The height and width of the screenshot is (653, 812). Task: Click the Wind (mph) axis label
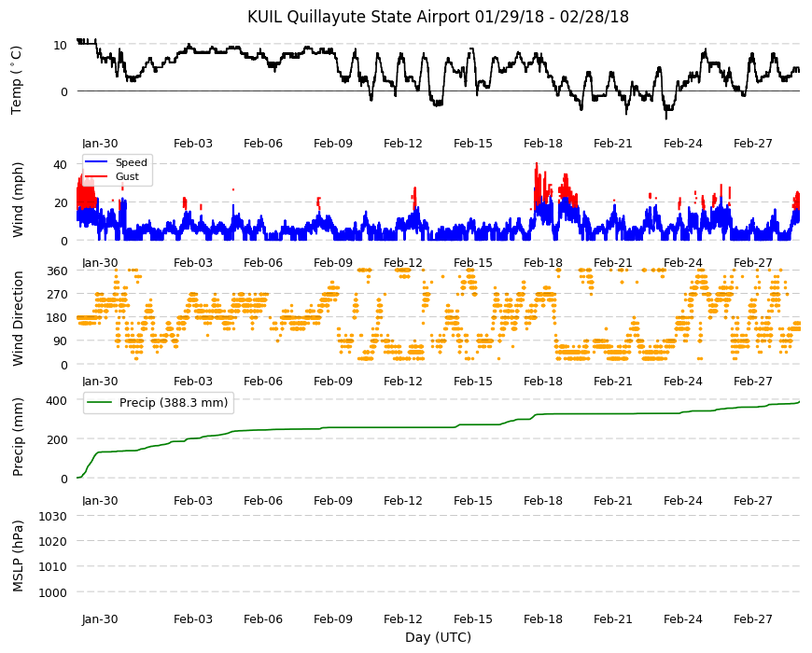coord(18,200)
